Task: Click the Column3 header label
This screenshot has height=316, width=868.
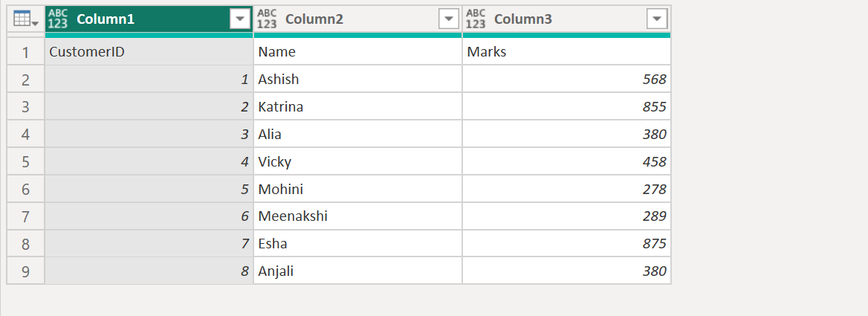Action: pyautogui.click(x=523, y=19)
